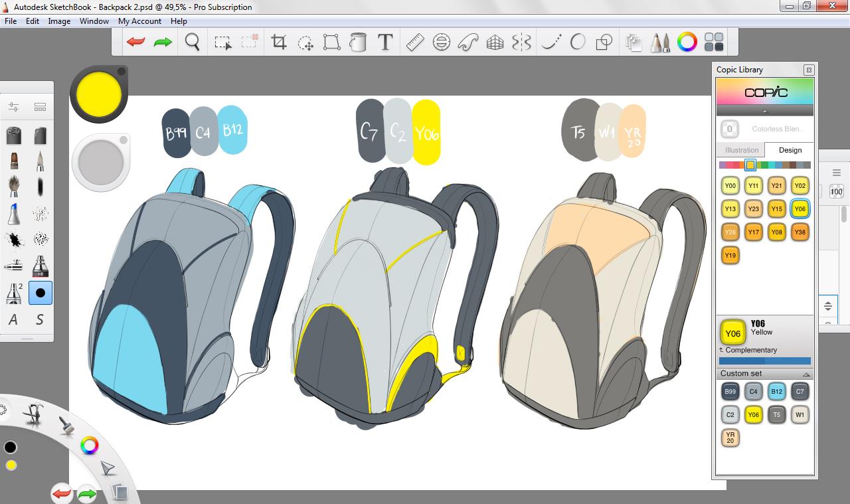Collapse the Copic banner arrow
Screen dimensions: 850x504
(x=764, y=111)
